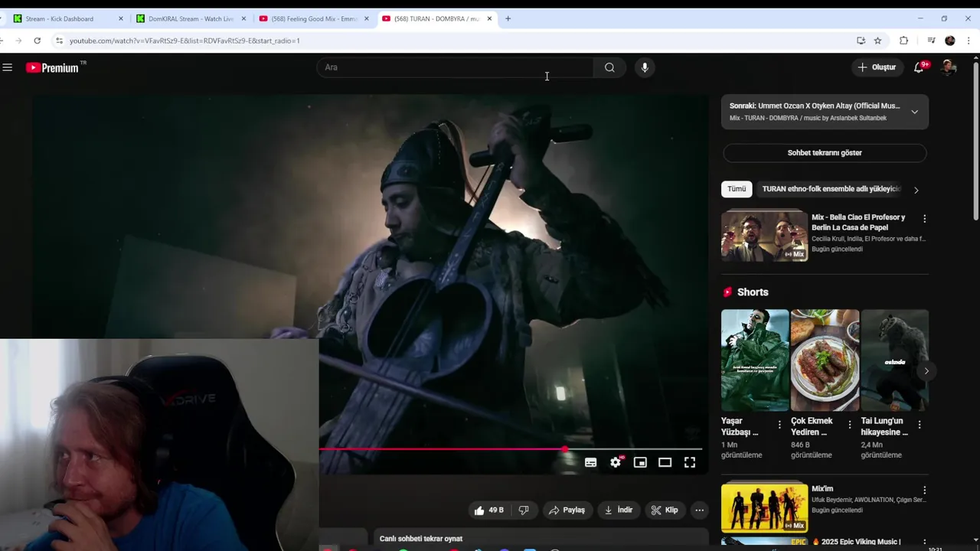980x551 pixels.
Task: Enable miniplayer mode
Action: coord(640,462)
